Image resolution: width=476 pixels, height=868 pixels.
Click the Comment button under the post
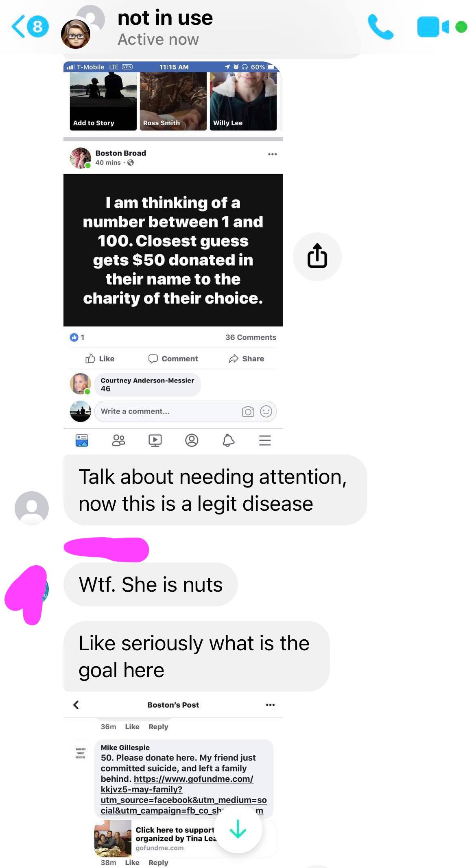pos(173,359)
